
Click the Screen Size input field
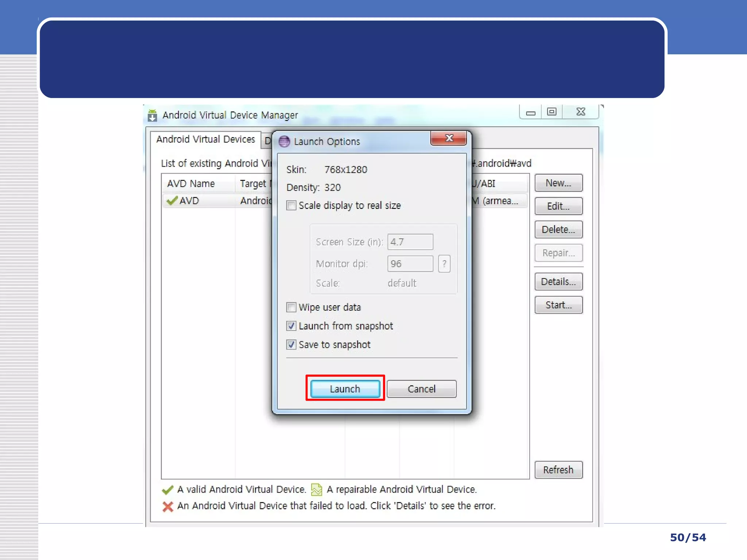[x=410, y=242]
